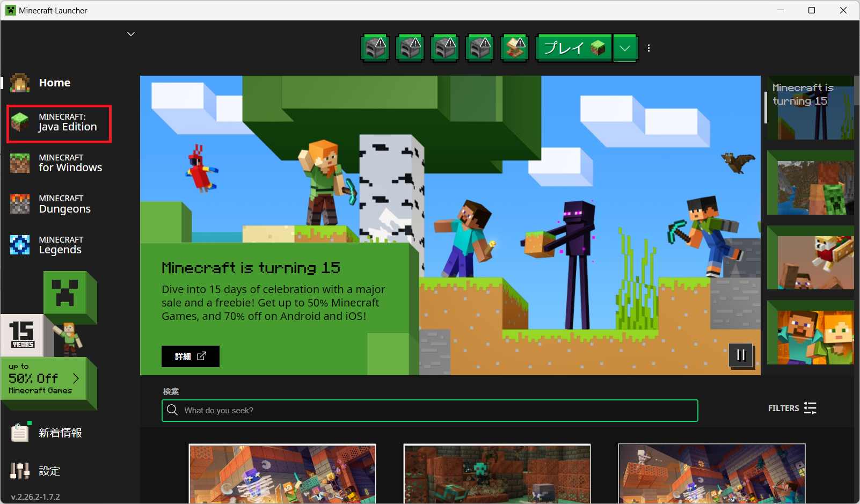Image resolution: width=860 pixels, height=504 pixels.
Task: Select MINECRAFT: Java Edition in sidebar
Action: pyautogui.click(x=59, y=123)
